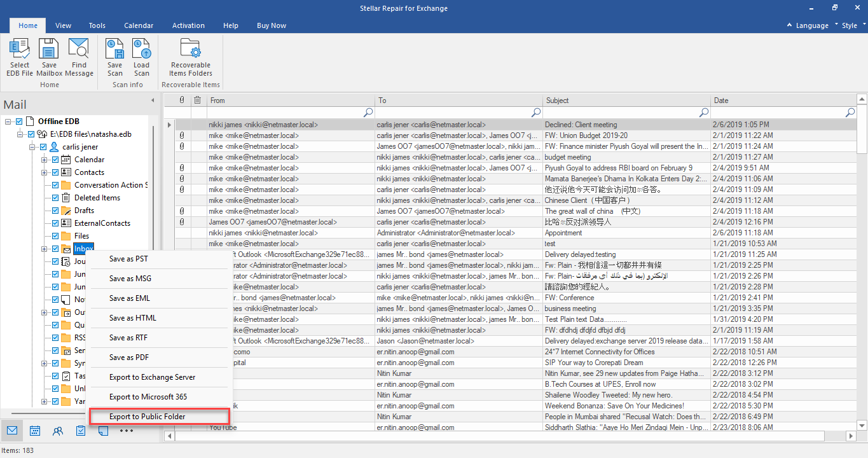This screenshot has height=458, width=868.
Task: Click the Date column search magnifier
Action: coord(850,113)
